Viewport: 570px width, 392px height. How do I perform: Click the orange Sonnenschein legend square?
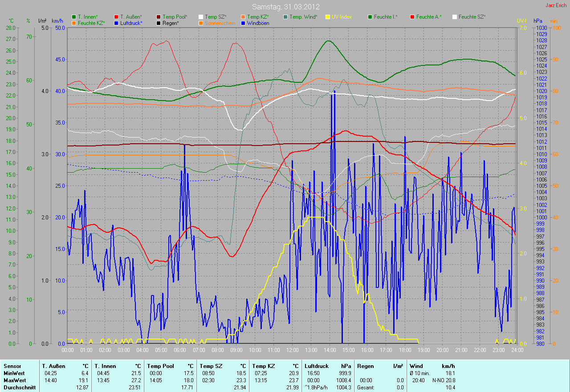(x=201, y=23)
